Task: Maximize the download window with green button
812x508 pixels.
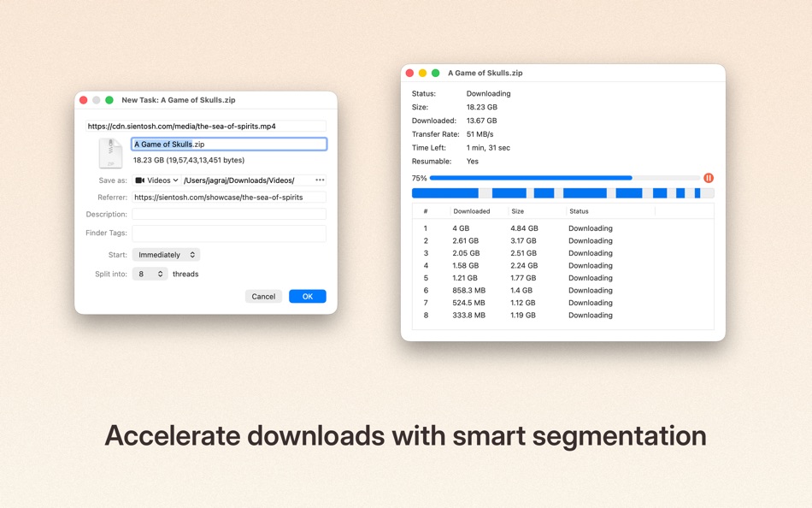Action: (x=436, y=73)
